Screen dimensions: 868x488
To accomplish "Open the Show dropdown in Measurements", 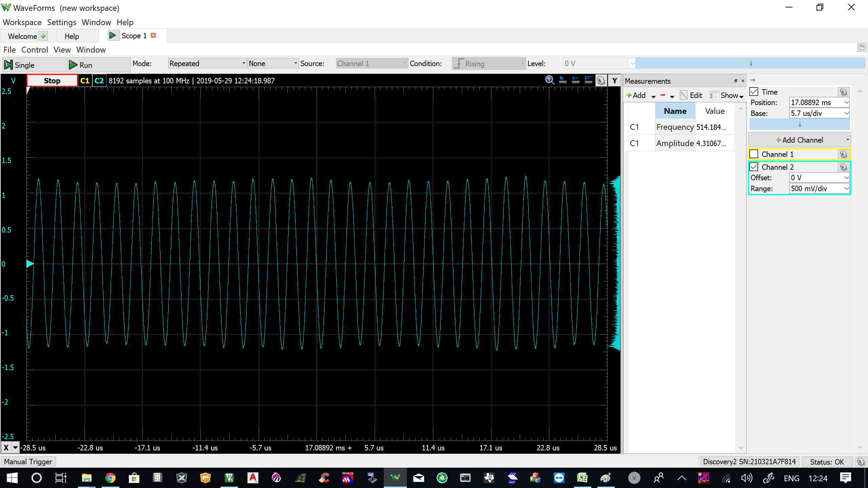I will pyautogui.click(x=726, y=96).
